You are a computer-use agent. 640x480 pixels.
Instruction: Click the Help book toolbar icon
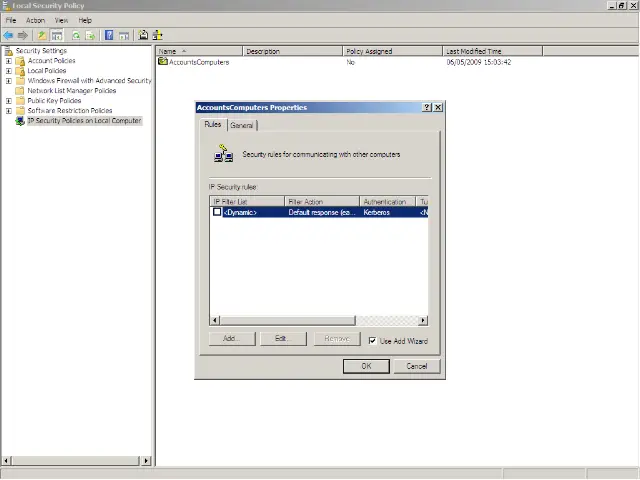109,35
